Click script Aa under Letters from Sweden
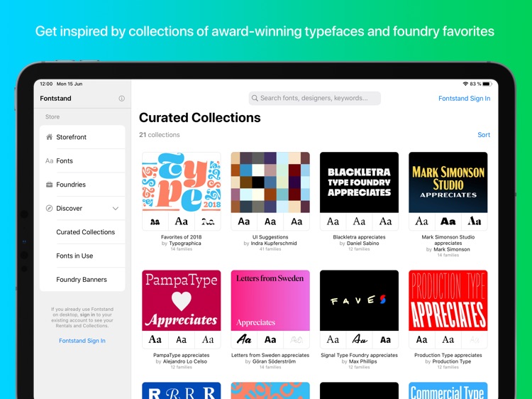The image size is (532, 399). pos(244,339)
